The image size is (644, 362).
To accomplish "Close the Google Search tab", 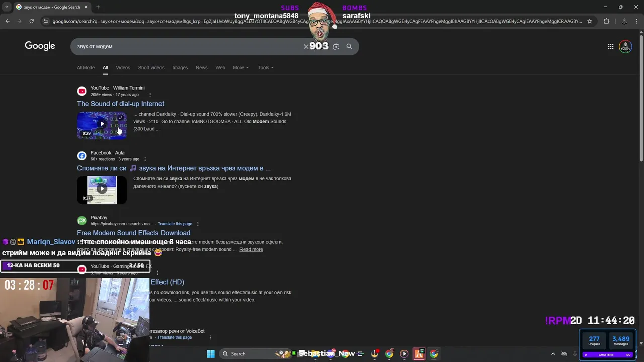I will [x=86, y=7].
